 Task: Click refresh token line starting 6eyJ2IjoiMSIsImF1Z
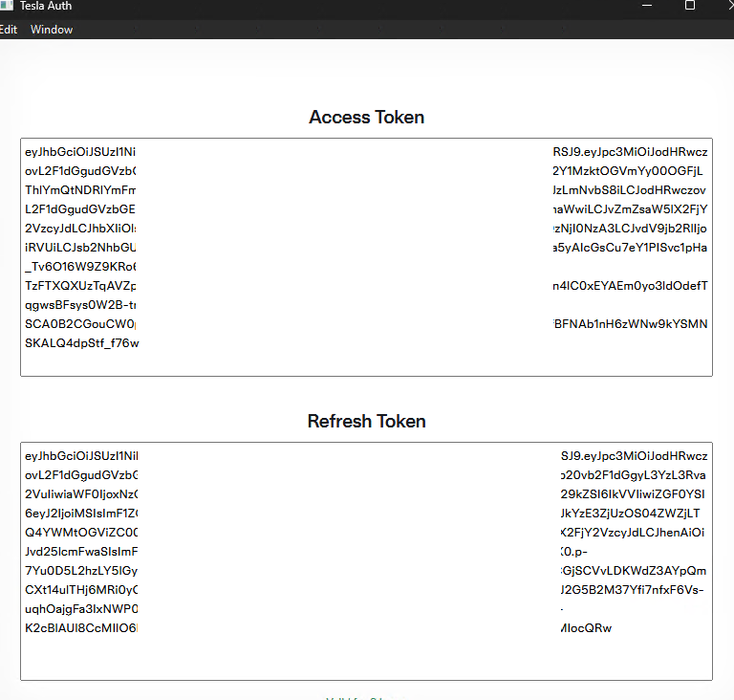[81, 514]
